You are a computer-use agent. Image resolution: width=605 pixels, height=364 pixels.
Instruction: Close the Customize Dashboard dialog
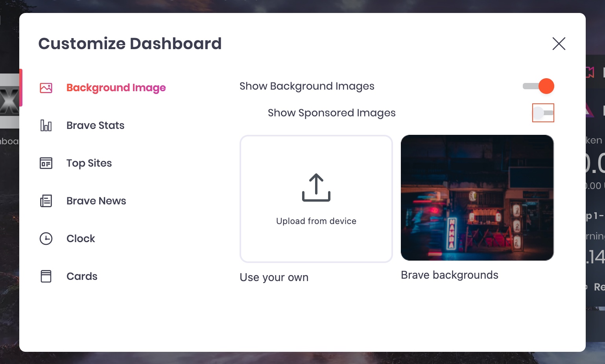tap(559, 44)
